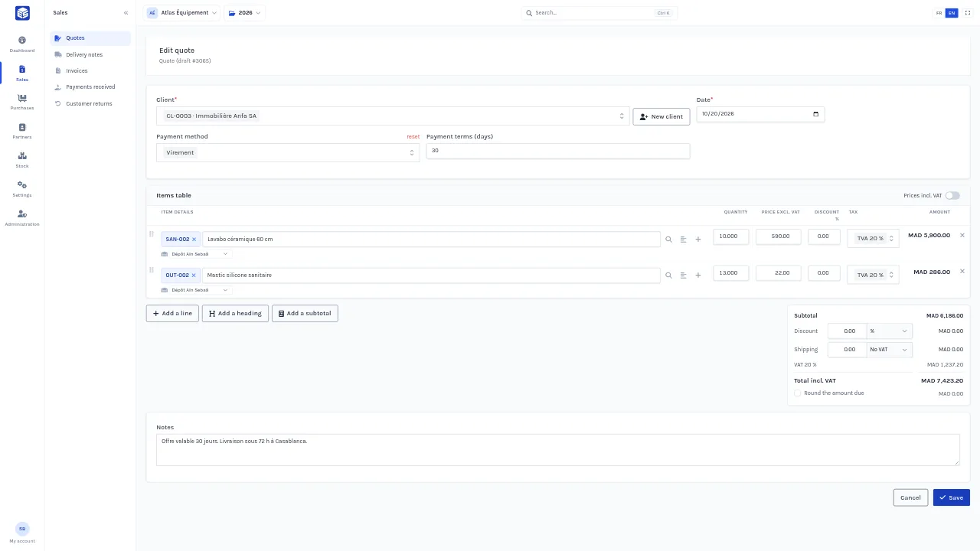This screenshot has width=980, height=551.
Task: Click Add a heading button
Action: tap(235, 314)
